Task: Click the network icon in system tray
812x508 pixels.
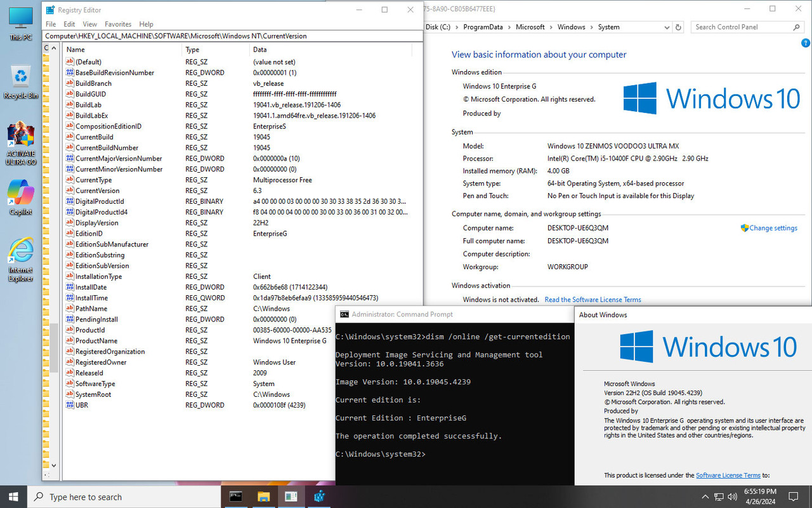Action: tap(719, 497)
